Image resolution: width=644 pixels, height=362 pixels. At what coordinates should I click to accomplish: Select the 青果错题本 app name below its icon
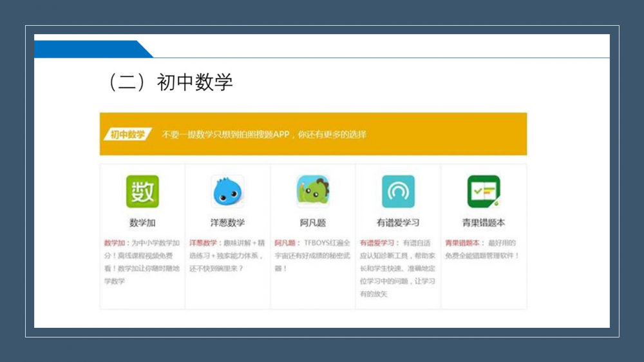point(483,223)
